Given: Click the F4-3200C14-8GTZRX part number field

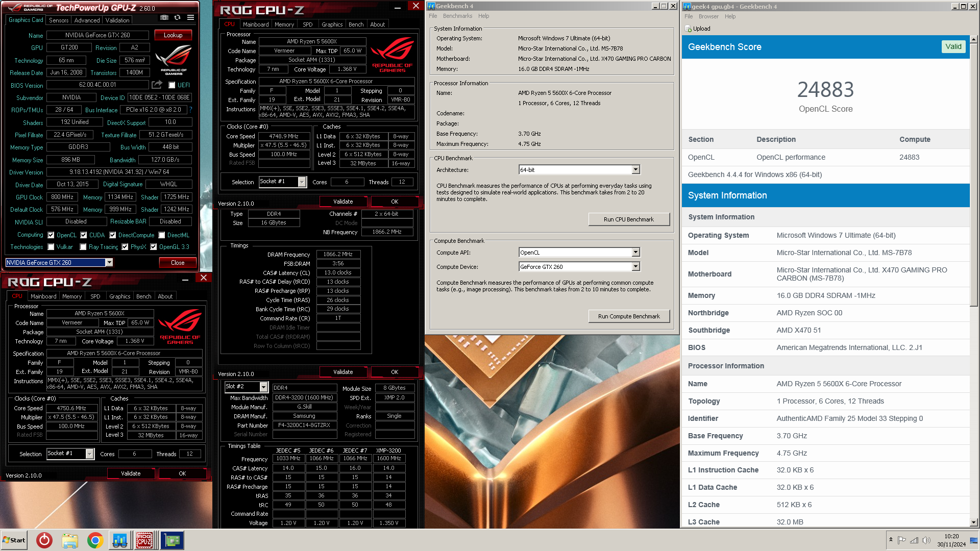Looking at the screenshot, I should 304,425.
